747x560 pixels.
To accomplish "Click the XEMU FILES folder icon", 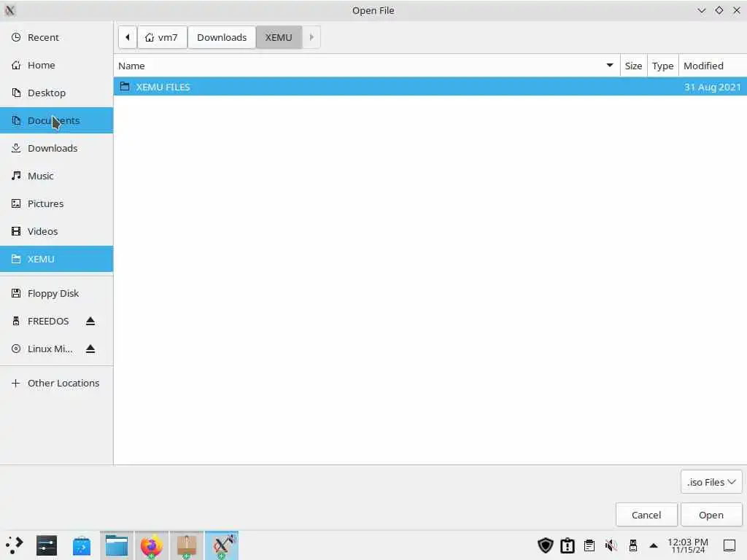I will (x=125, y=86).
